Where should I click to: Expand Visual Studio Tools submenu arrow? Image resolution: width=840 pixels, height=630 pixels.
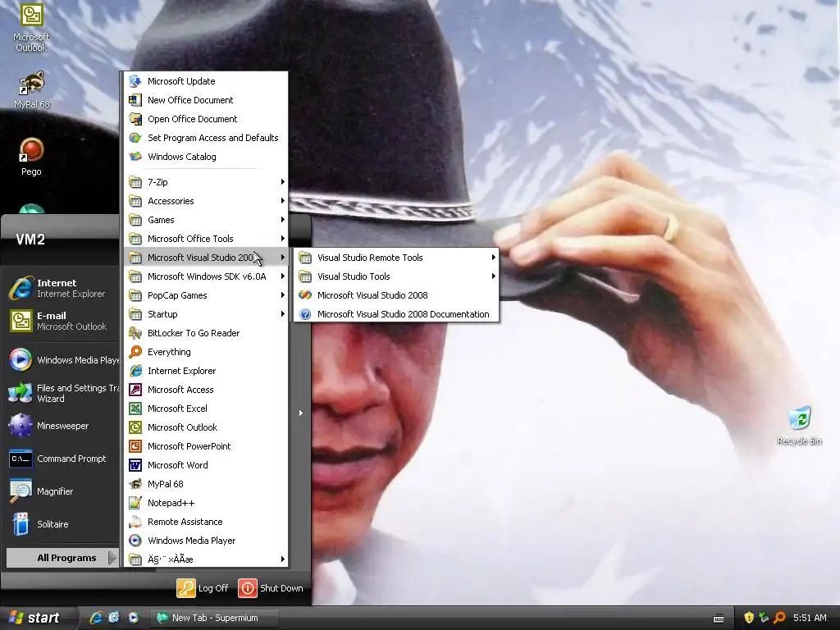[x=493, y=276]
